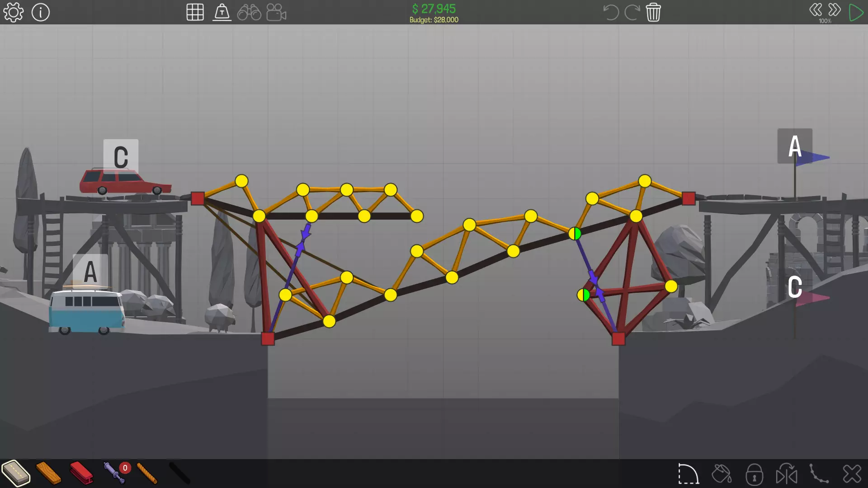This screenshot has width=868, height=488.
Task: Click the level info icon
Action: (41, 12)
